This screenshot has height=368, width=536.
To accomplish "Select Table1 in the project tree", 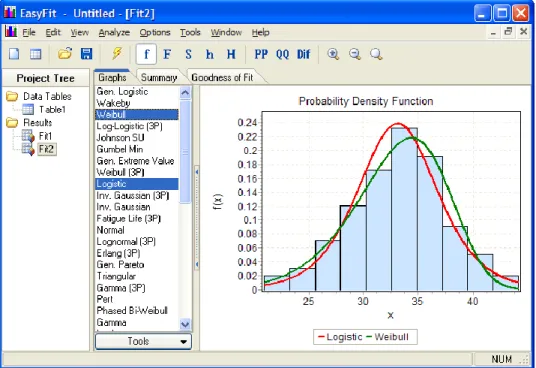I will coord(52,110).
